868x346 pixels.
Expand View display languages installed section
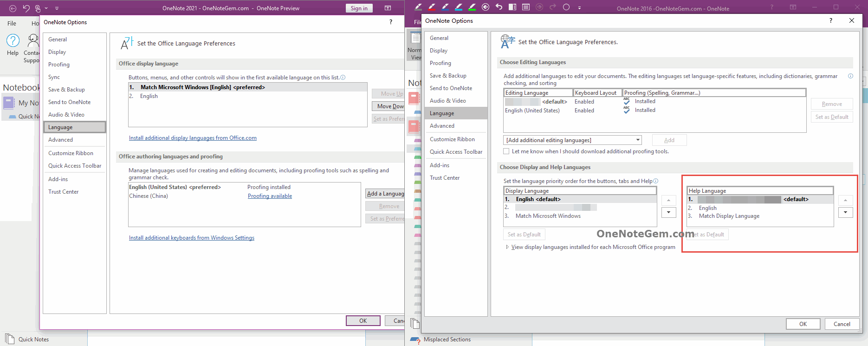(x=507, y=247)
